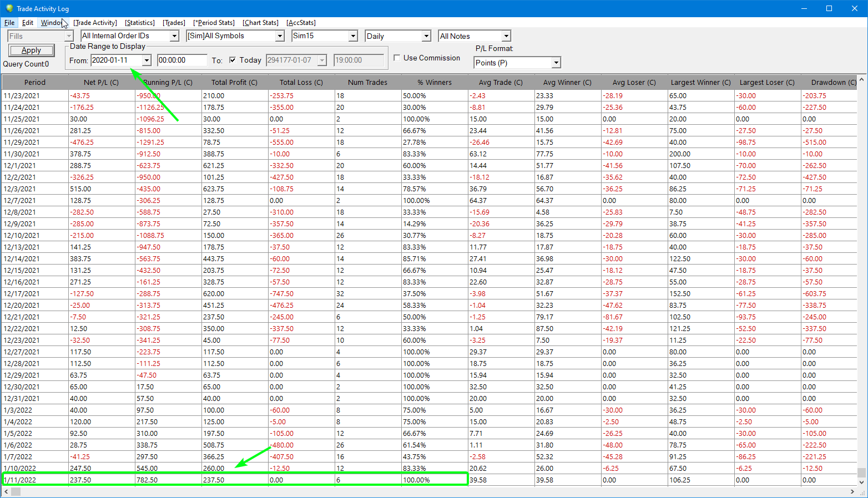Click the 782.50 running P/L value
This screenshot has width=868, height=498.
click(147, 480)
